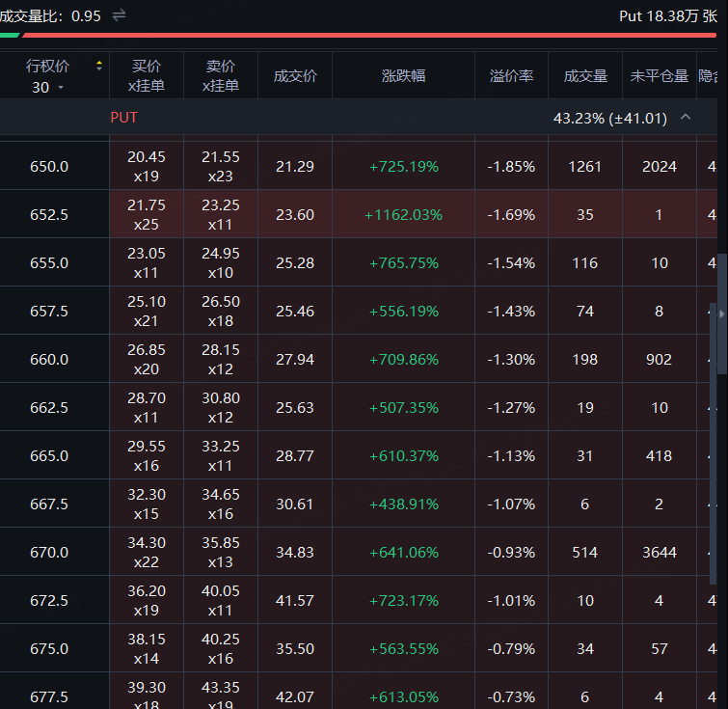
Task: Click bid price 21.75 x25
Action: point(147,215)
